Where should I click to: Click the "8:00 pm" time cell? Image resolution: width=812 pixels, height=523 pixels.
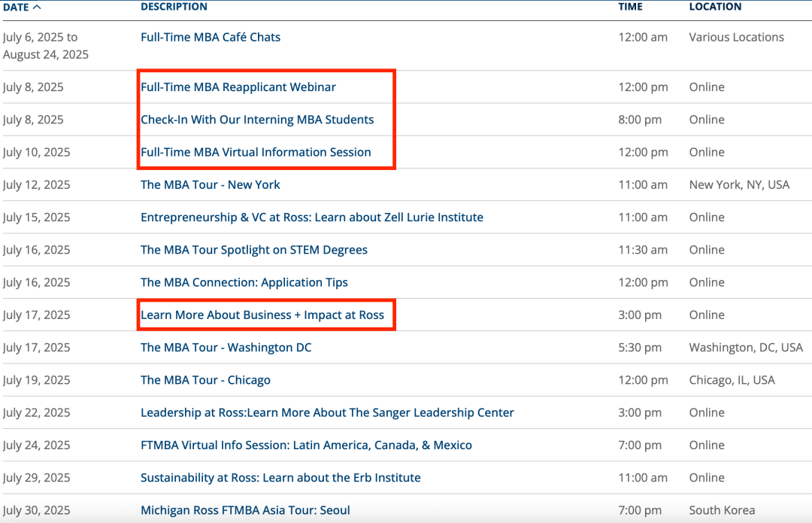[640, 120]
